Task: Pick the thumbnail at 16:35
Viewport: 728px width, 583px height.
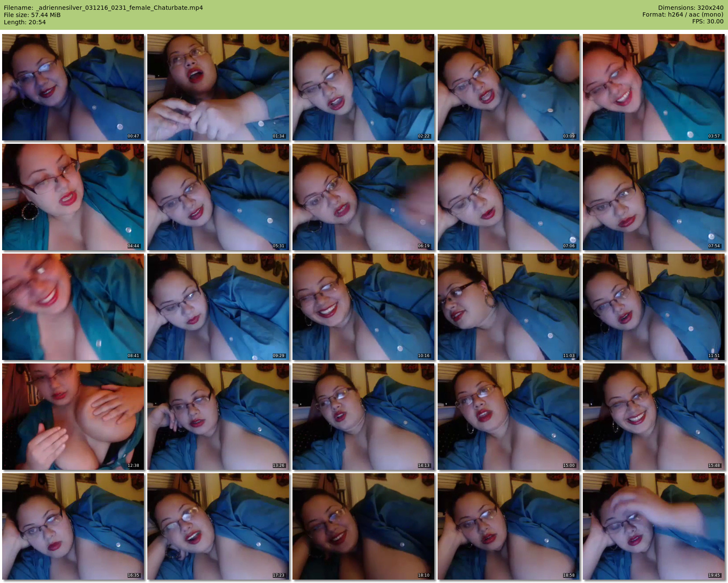Action: point(73,526)
